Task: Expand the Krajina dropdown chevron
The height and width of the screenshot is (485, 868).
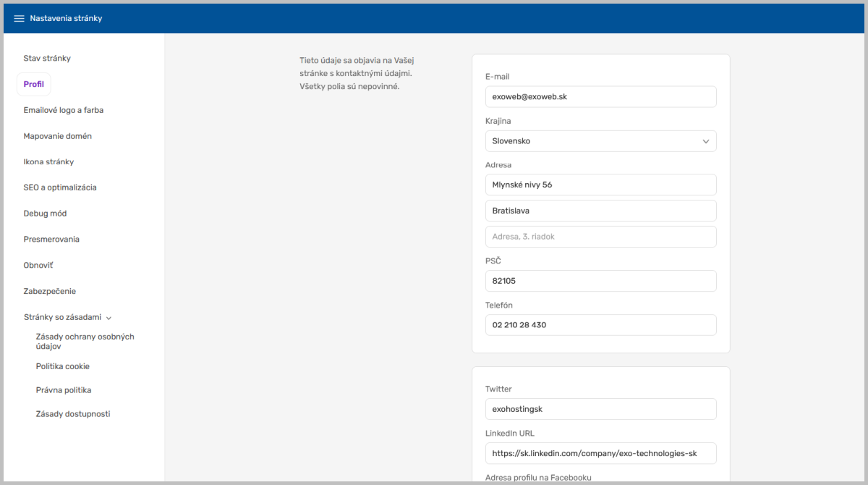Action: [x=706, y=141]
